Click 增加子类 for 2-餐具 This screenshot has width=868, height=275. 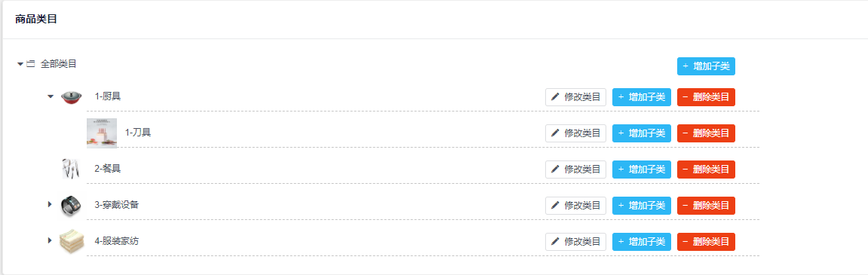click(x=642, y=170)
